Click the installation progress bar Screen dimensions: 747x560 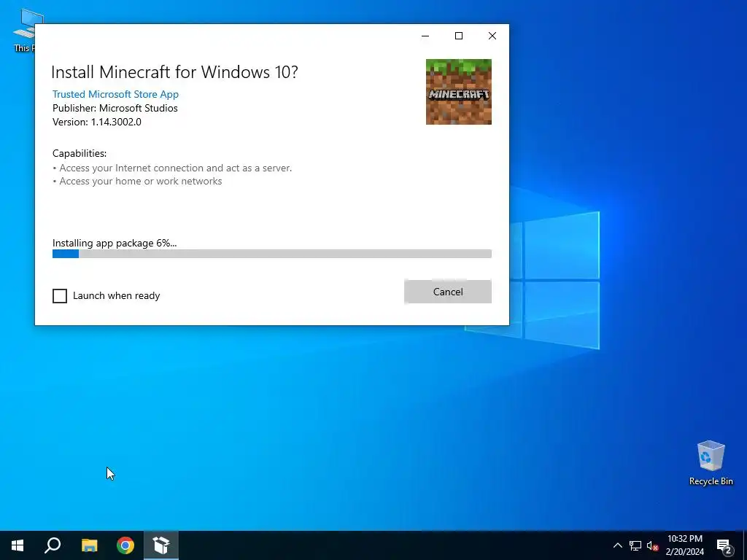pyautogui.click(x=271, y=254)
